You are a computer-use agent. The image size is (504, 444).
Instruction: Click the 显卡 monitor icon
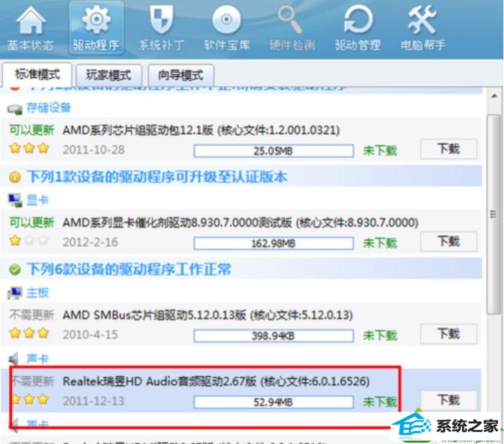(15, 201)
